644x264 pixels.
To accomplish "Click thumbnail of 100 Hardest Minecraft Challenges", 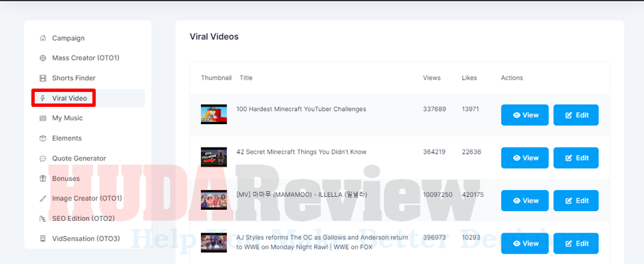I will click(214, 114).
